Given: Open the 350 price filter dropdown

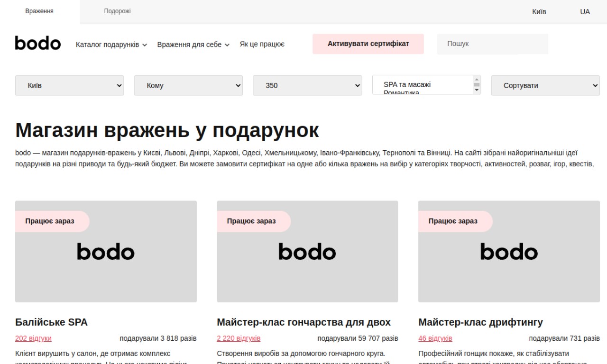Looking at the screenshot, I should pos(307,85).
